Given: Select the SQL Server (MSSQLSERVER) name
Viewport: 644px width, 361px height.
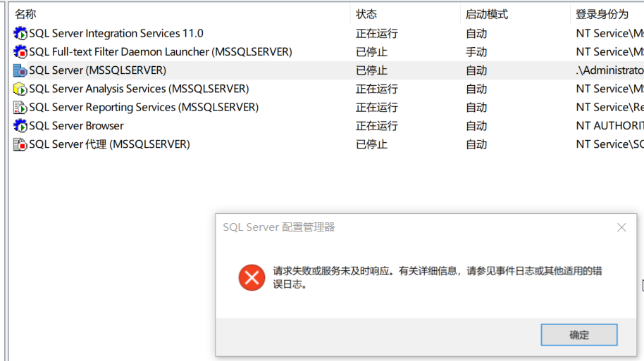Looking at the screenshot, I should [x=98, y=70].
